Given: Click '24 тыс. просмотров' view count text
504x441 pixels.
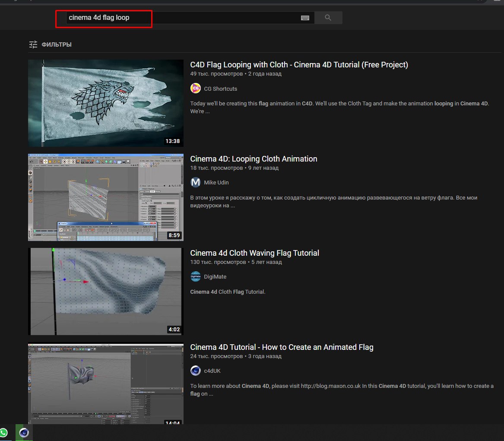Looking at the screenshot, I should [x=216, y=356].
